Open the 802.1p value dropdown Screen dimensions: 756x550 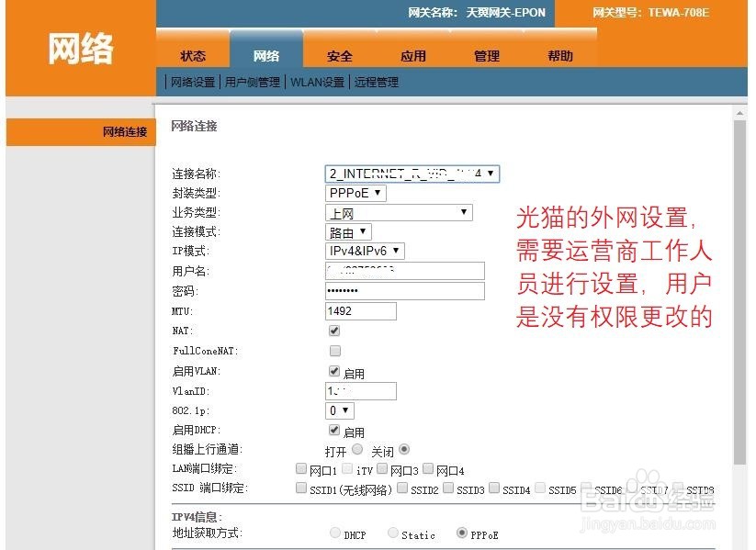point(338,410)
